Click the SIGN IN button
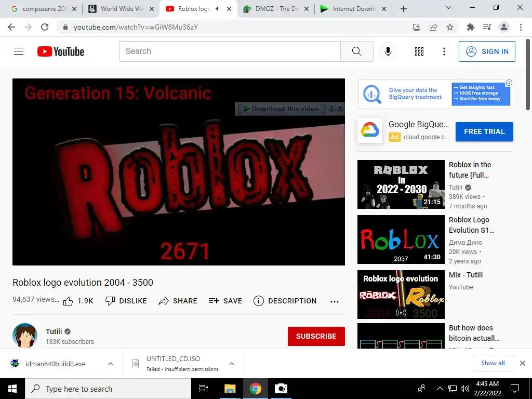 click(x=486, y=51)
